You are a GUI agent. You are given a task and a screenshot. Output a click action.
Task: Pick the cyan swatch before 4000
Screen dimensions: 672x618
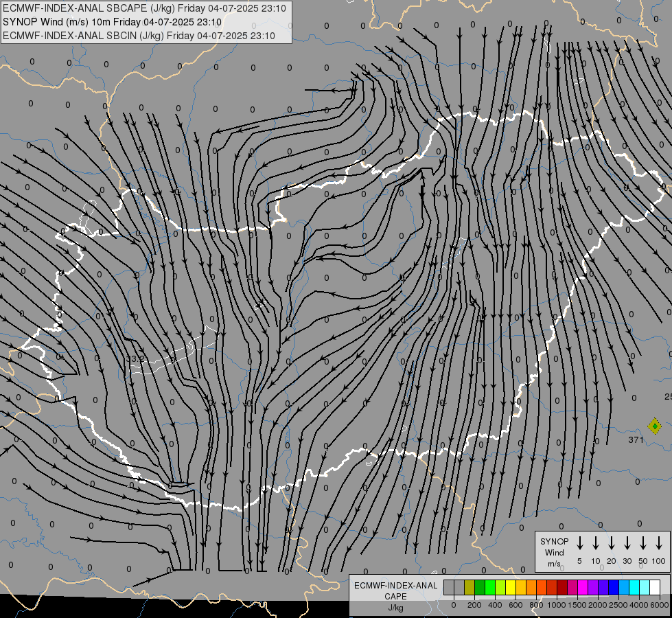[x=634, y=587]
